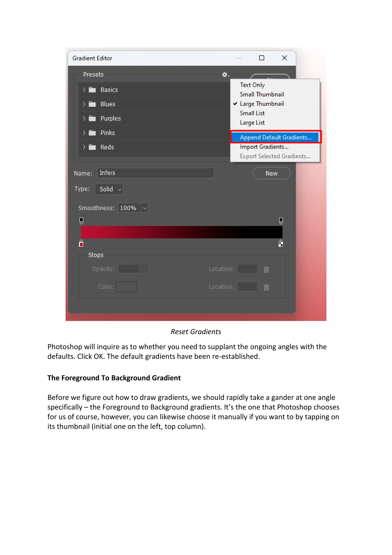The width and height of the screenshot is (392, 555).
Task: Open the Type dropdown set to Solid
Action: [x=109, y=189]
